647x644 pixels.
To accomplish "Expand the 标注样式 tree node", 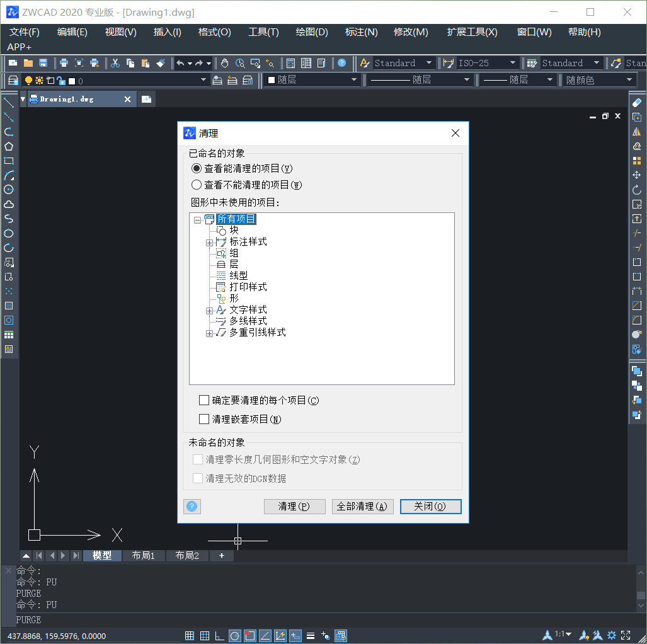I will point(209,242).
